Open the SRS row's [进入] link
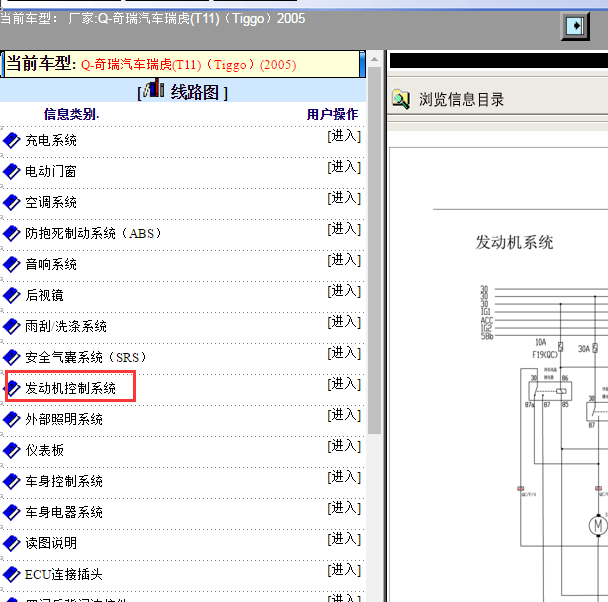The width and height of the screenshot is (608, 602). pos(344,353)
